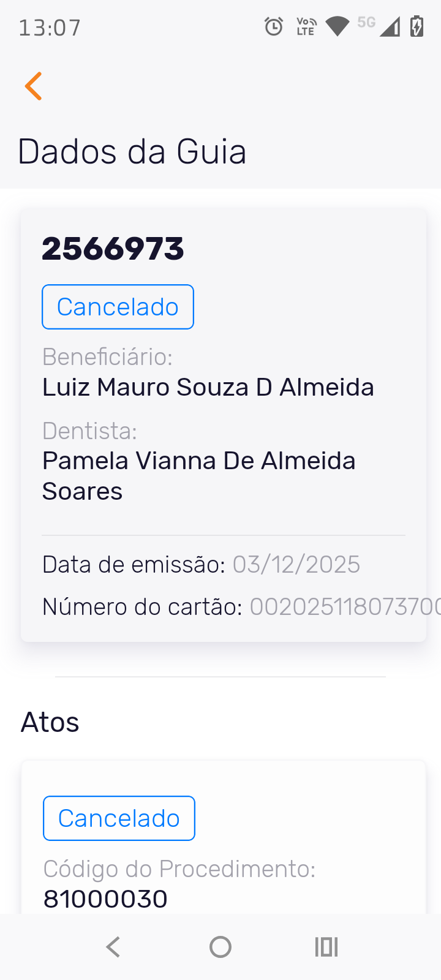
Task: Tap the clock showing 13:07
Action: [50, 28]
